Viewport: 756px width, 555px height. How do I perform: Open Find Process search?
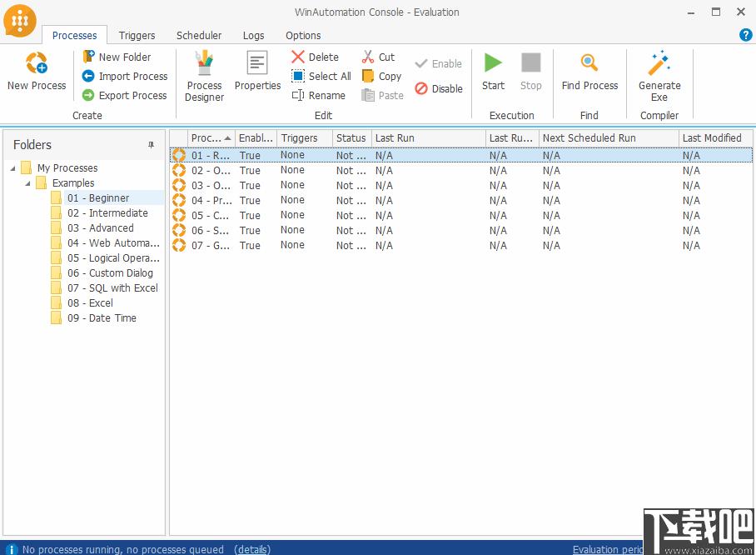(589, 71)
